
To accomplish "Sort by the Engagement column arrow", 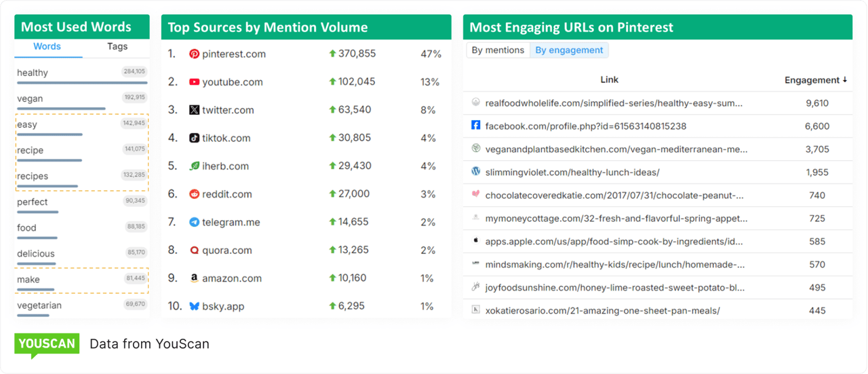I will [845, 80].
